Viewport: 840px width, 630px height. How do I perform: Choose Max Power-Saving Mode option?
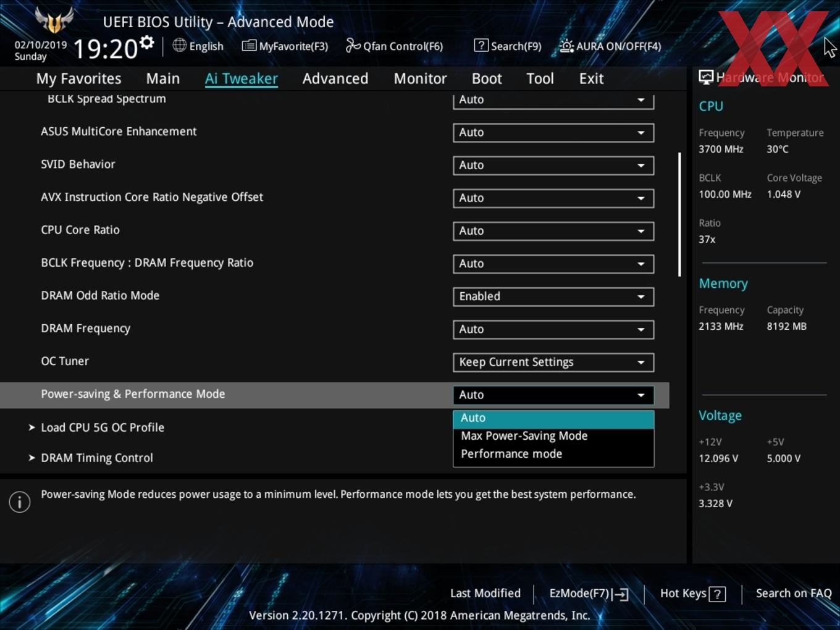(553, 435)
